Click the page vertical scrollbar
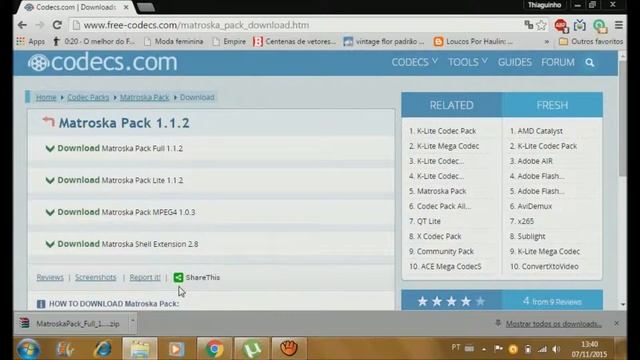 [622, 118]
